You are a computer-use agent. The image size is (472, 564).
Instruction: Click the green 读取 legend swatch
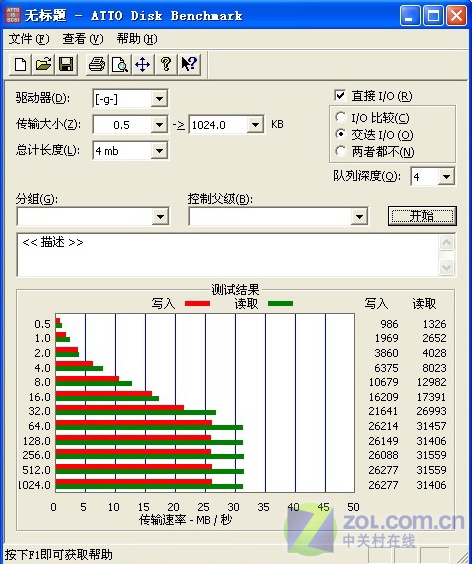click(x=281, y=304)
